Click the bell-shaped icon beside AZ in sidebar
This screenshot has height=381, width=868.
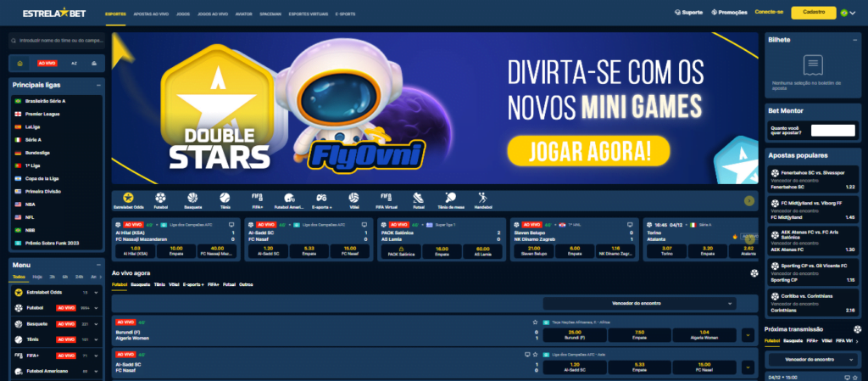[x=94, y=63]
